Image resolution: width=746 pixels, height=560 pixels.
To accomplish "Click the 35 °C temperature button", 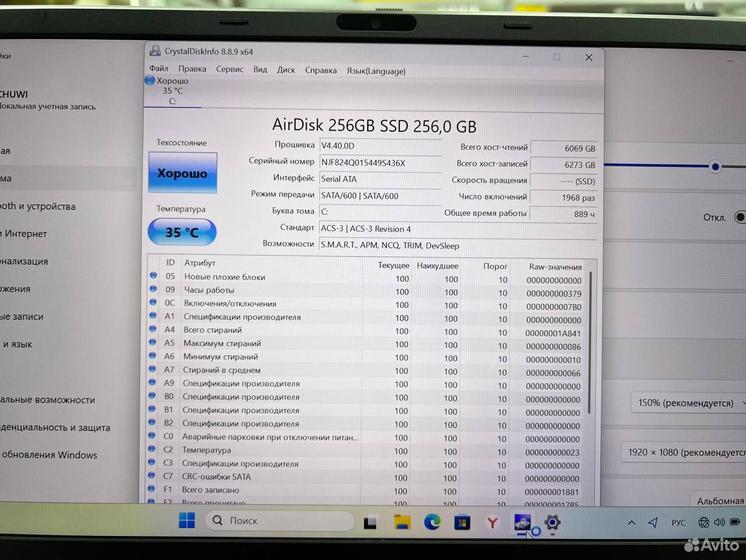I will click(182, 232).
